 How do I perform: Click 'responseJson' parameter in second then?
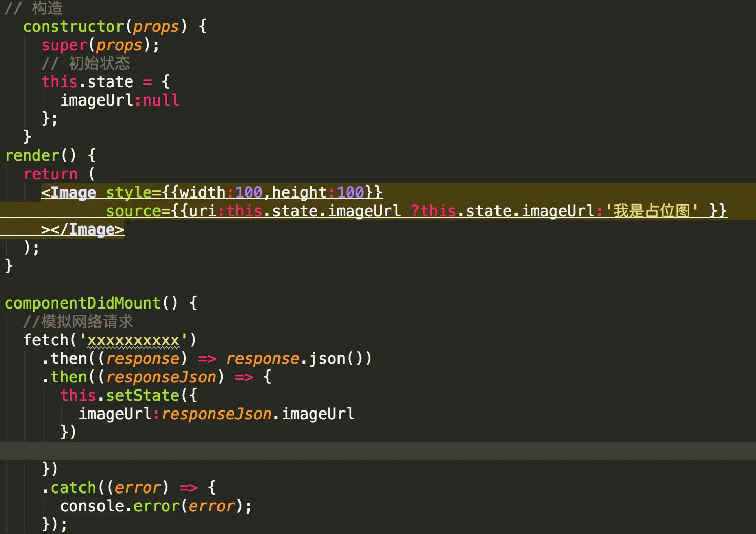coord(161,377)
